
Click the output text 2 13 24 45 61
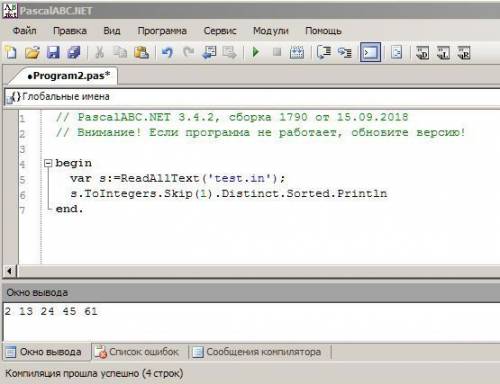51,311
